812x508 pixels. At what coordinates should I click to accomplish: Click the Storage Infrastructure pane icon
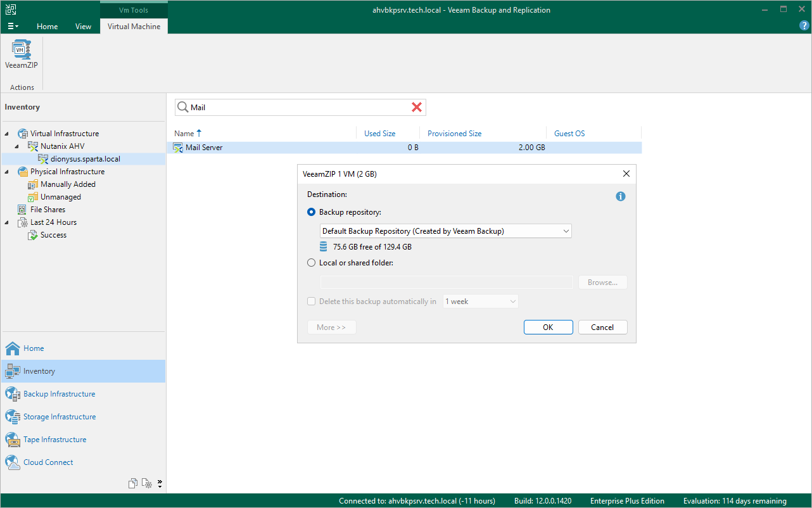click(13, 417)
